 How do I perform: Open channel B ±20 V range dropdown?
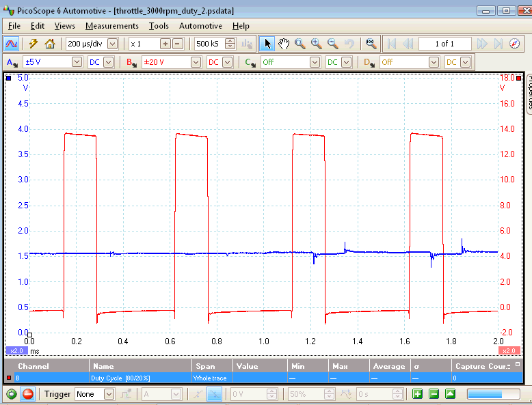[x=196, y=62]
